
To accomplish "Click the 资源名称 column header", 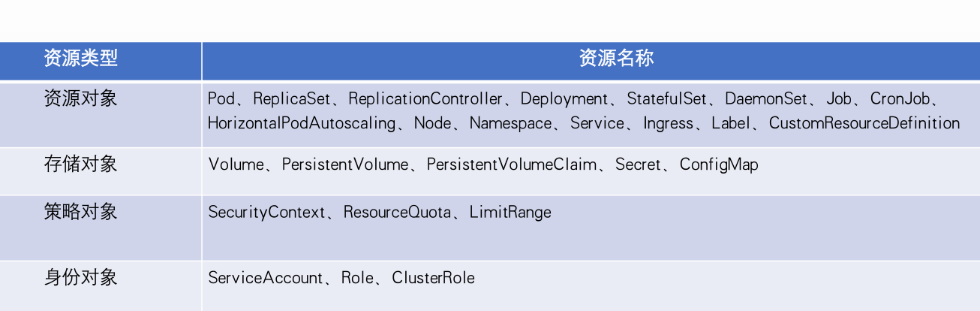I will (616, 59).
